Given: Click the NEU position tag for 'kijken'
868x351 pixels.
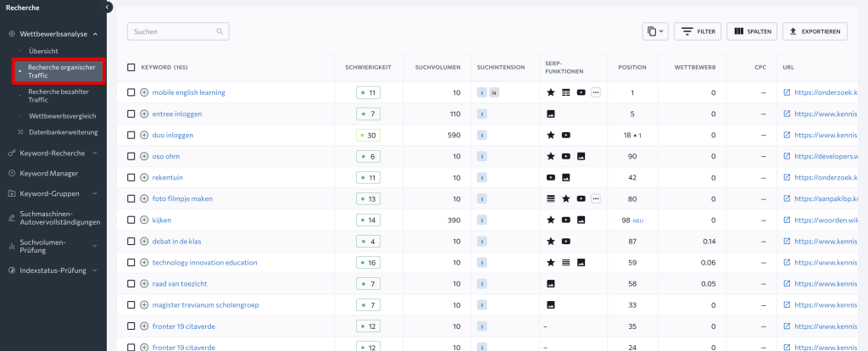Looking at the screenshot, I should pyautogui.click(x=637, y=220).
